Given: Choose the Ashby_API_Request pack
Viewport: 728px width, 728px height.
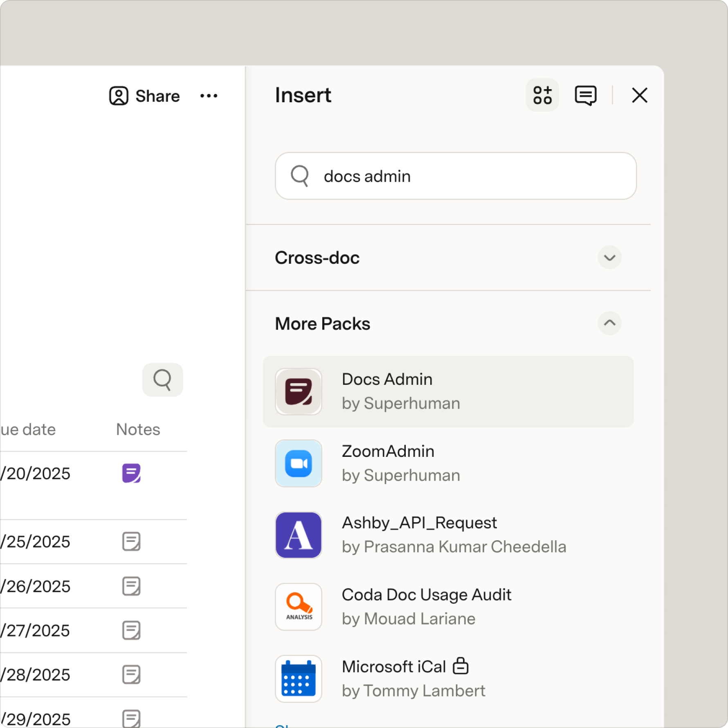Looking at the screenshot, I should 448,535.
